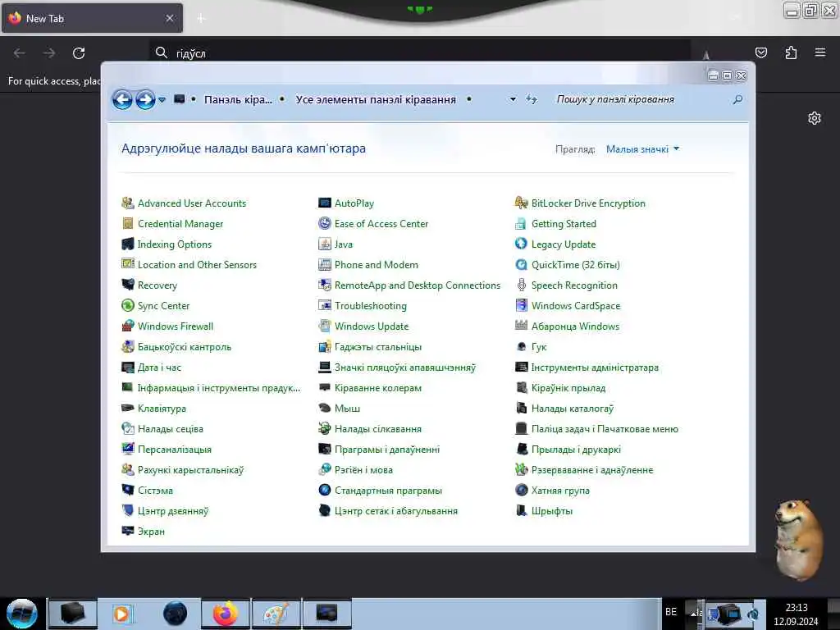Refresh the Control Panel address bar
Viewport: 840px width, 630px height.
531,99
